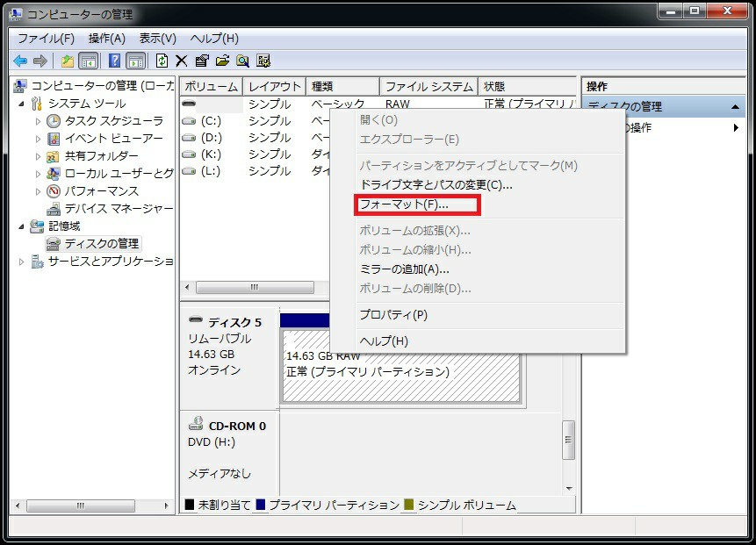Viewport: 756px width, 545px height.
Task: Collapse the システム ツール tree node
Action: 21,104
